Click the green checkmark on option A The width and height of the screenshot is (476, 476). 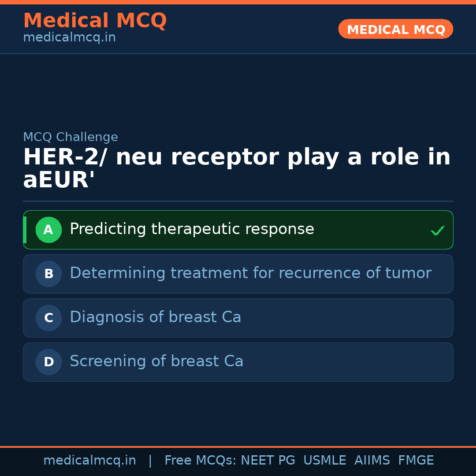(x=437, y=231)
